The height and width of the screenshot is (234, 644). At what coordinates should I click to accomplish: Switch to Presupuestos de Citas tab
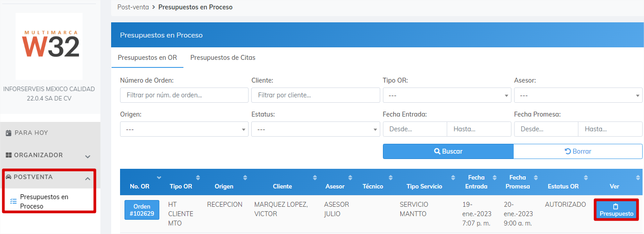click(223, 58)
